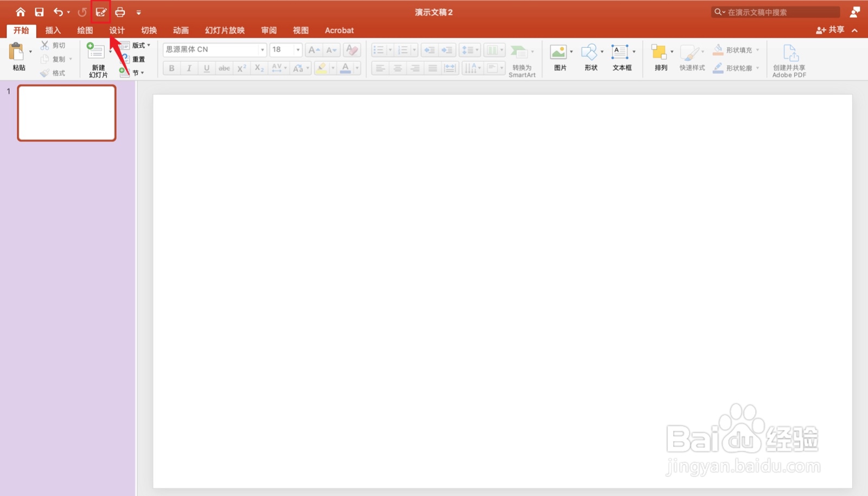Toggle bold formatting B
This screenshot has height=496, width=868.
click(171, 68)
